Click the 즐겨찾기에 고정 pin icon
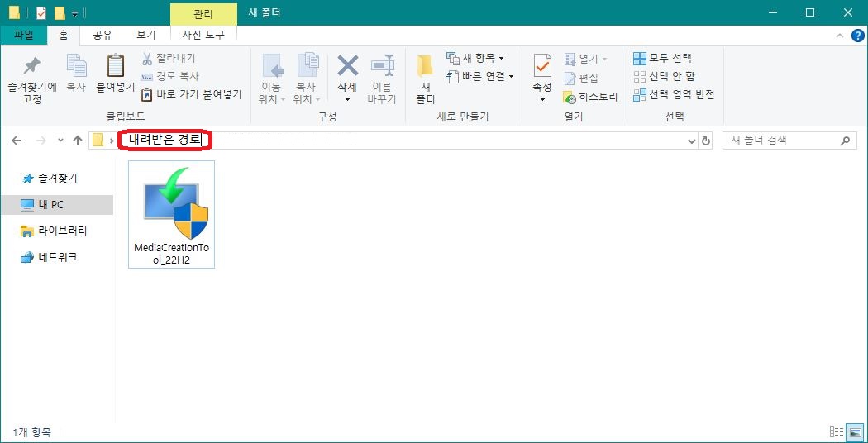 point(31,66)
